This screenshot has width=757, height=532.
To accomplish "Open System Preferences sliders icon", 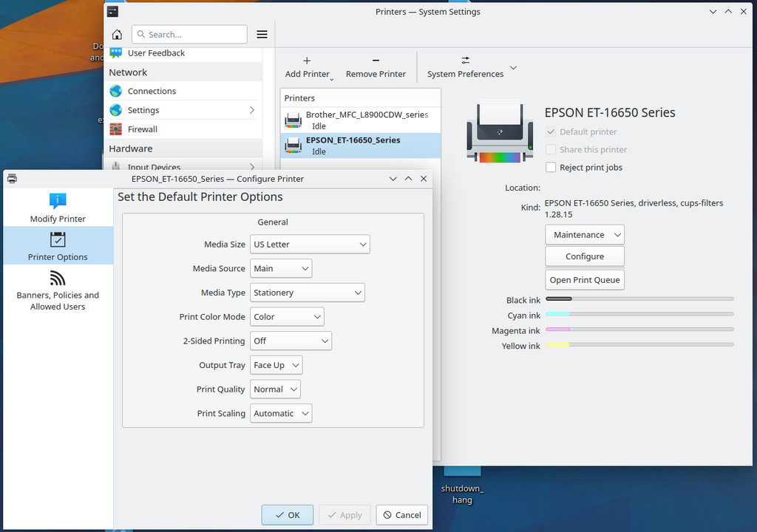I will [466, 61].
